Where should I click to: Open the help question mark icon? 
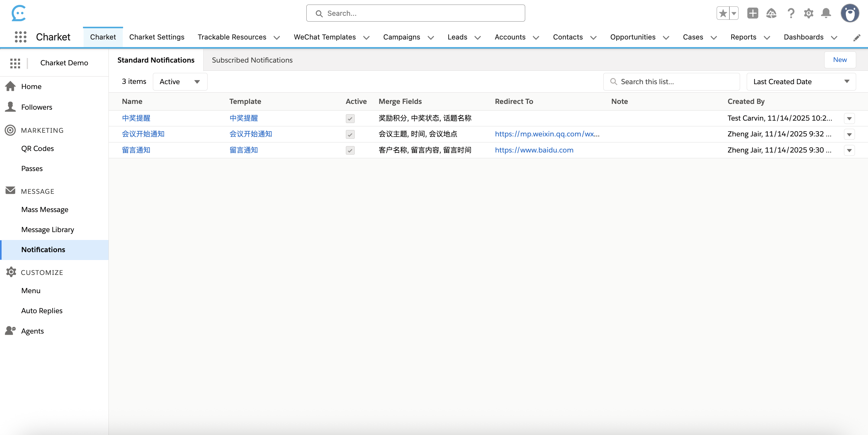point(791,13)
